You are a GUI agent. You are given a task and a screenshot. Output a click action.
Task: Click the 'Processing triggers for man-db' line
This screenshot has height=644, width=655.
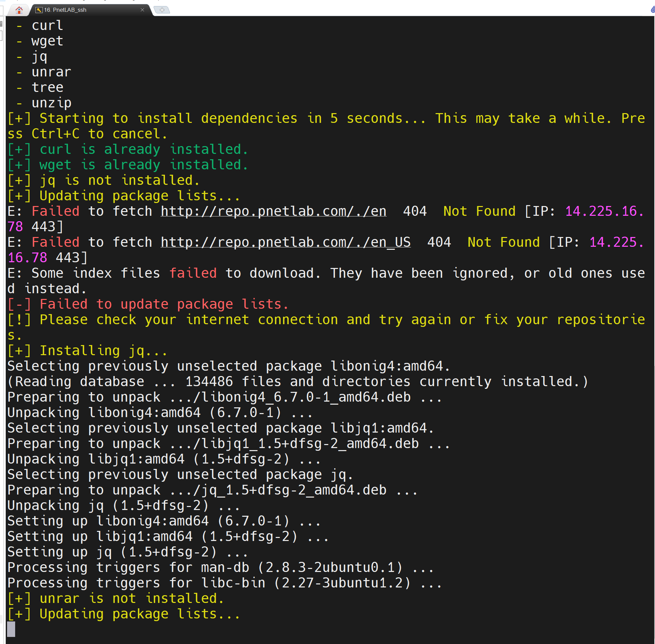pyautogui.click(x=220, y=567)
